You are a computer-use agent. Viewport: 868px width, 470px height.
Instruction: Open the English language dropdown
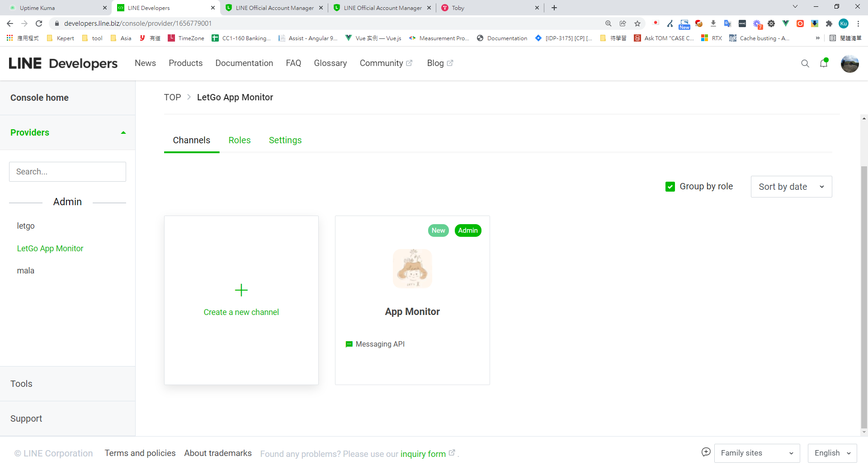(832, 453)
